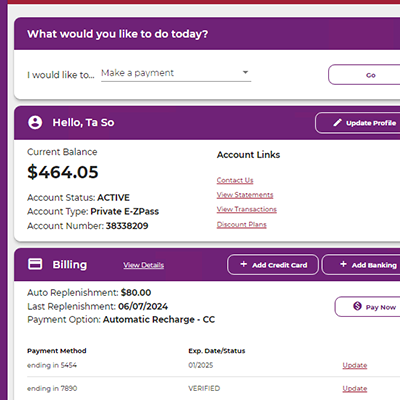Viewport: 400px width, 400px height.
Task: Open Billing View Details link
Action: click(x=144, y=265)
